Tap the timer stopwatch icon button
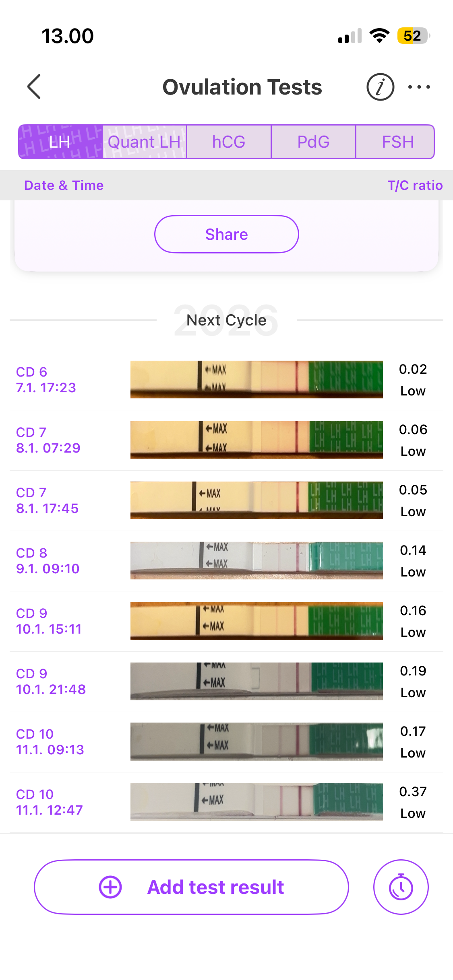This screenshot has width=453, height=980. [x=401, y=887]
